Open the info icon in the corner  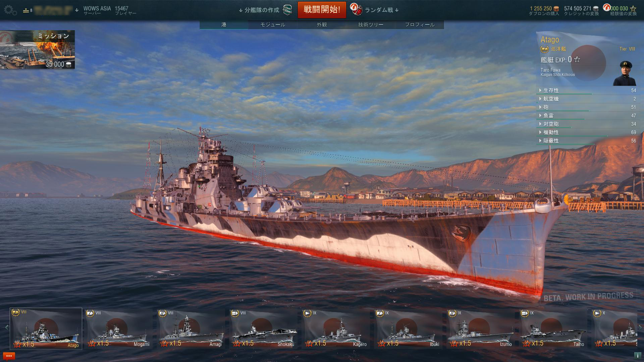[x=637, y=356]
